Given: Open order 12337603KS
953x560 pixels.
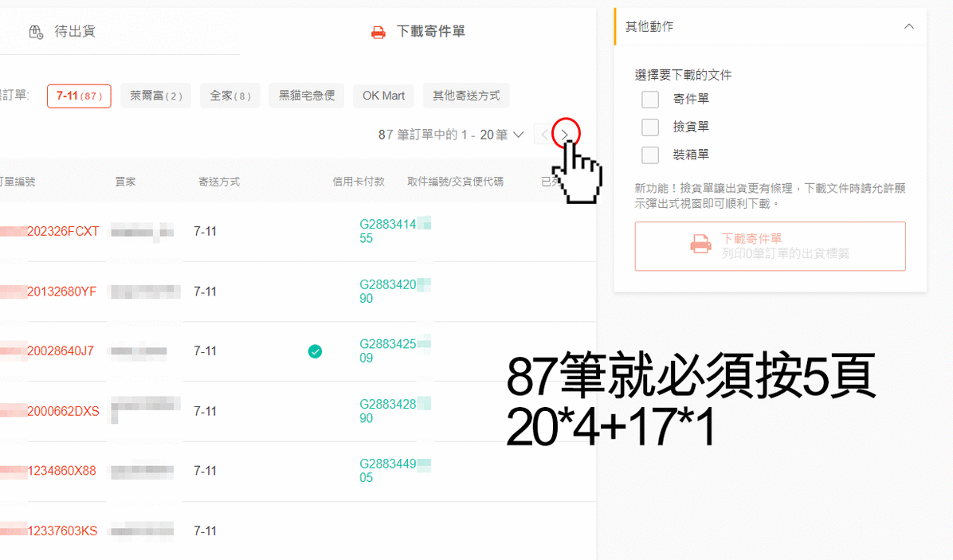Looking at the screenshot, I should click(x=62, y=531).
